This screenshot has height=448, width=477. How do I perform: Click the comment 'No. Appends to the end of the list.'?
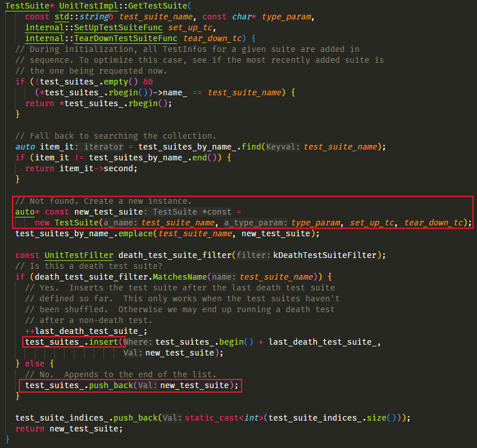click(x=121, y=374)
